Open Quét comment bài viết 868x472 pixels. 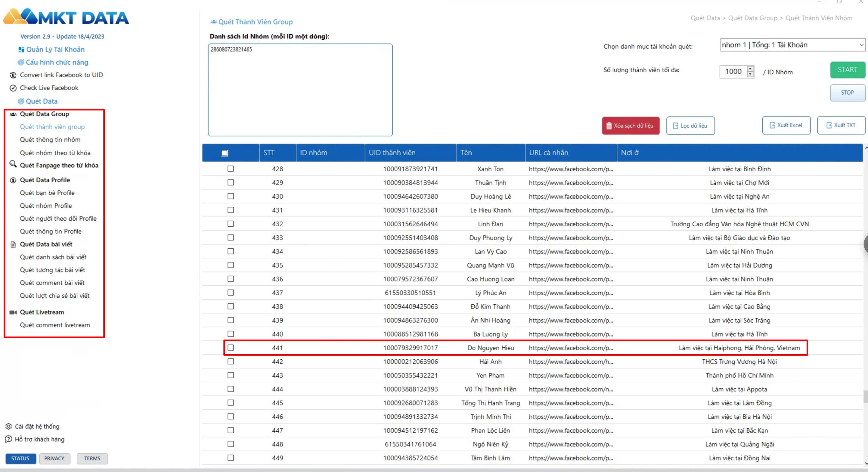[52, 283]
